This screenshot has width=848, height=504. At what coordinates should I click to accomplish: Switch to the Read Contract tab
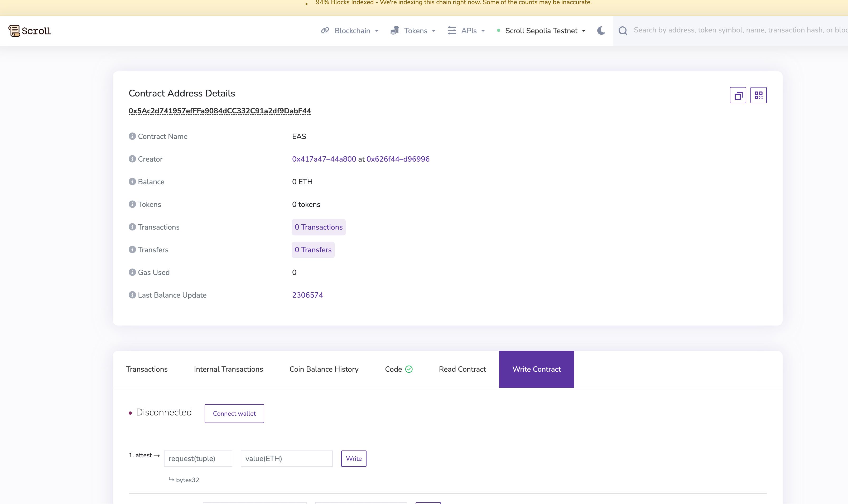[x=462, y=369]
